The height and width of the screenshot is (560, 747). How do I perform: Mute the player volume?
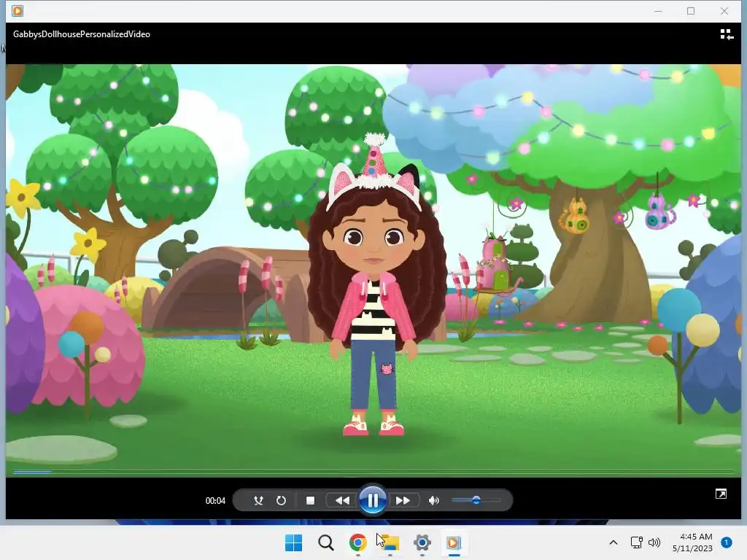(x=433, y=500)
